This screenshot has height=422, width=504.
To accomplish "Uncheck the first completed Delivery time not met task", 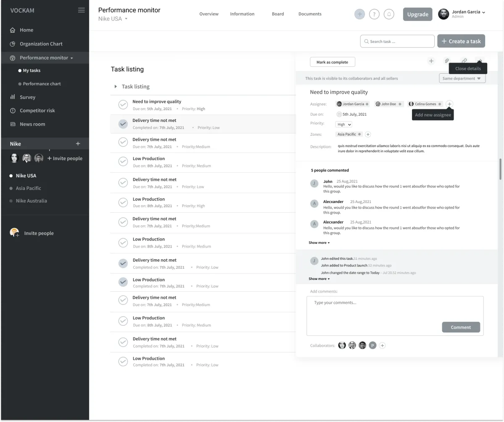I will point(123,124).
